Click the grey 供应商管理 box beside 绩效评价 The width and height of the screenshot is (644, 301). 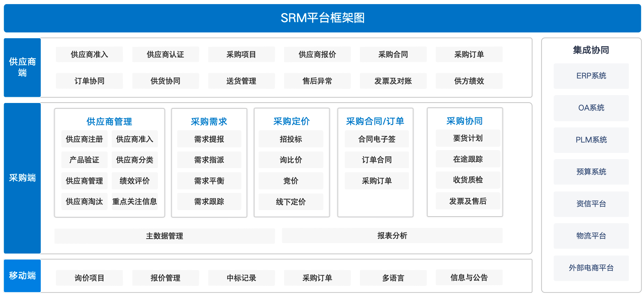point(84,181)
